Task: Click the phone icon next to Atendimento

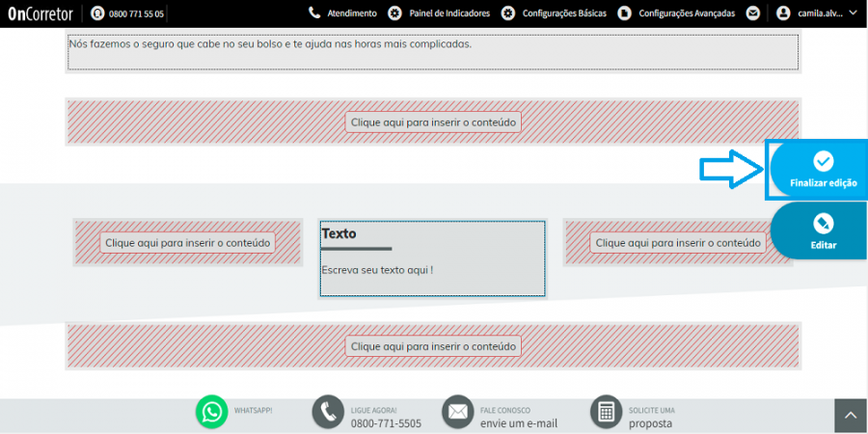Action: click(x=314, y=13)
